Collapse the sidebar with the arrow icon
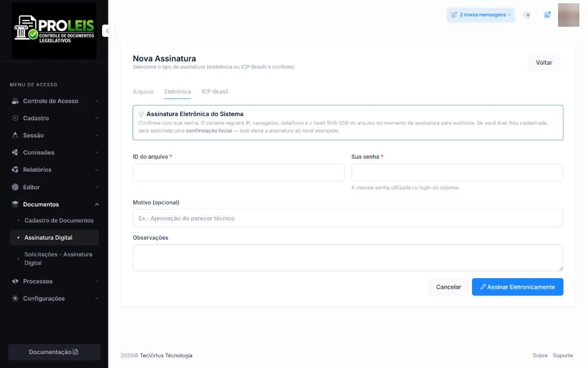Image resolution: width=588 pixels, height=368 pixels. pos(107,31)
